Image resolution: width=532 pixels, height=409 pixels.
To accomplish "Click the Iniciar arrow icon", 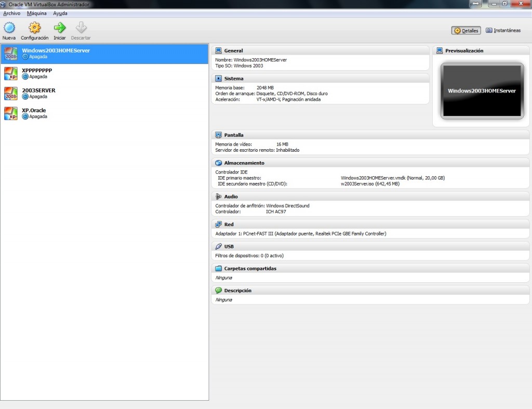I will tap(59, 30).
